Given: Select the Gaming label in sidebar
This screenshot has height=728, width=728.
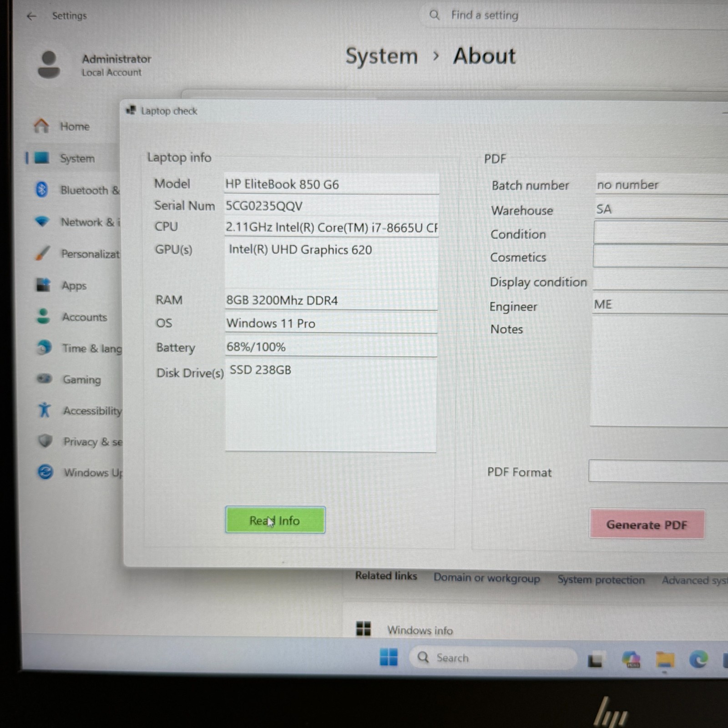Looking at the screenshot, I should pos(82,379).
